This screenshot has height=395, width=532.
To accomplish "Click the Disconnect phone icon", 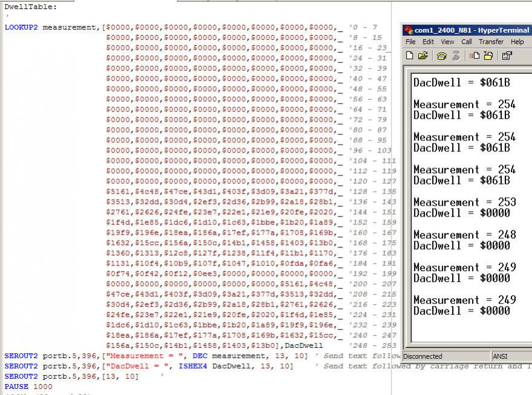I will pos(456,56).
